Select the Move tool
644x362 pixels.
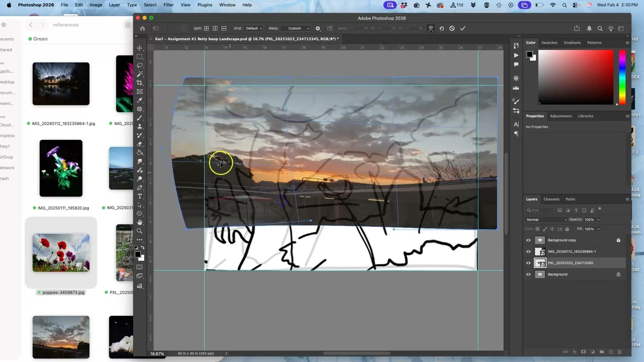tap(139, 48)
